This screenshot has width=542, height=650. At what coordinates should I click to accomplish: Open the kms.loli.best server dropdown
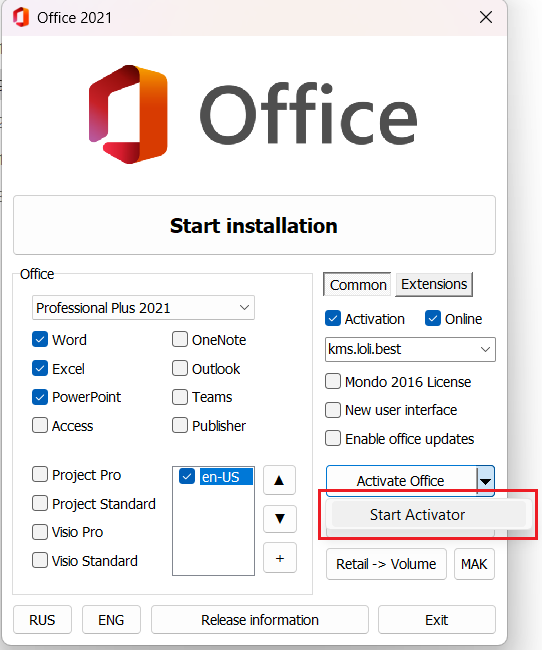click(410, 349)
